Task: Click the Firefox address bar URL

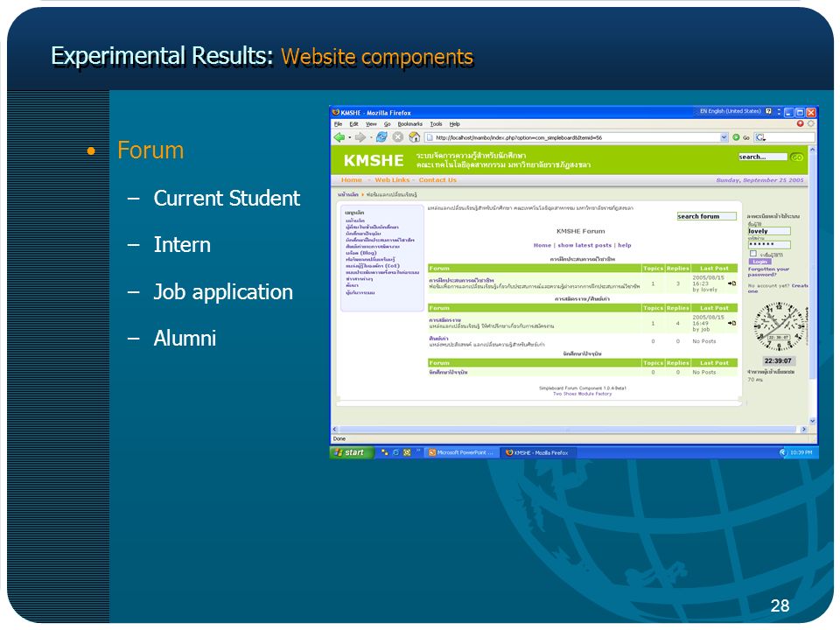Action: 577,137
